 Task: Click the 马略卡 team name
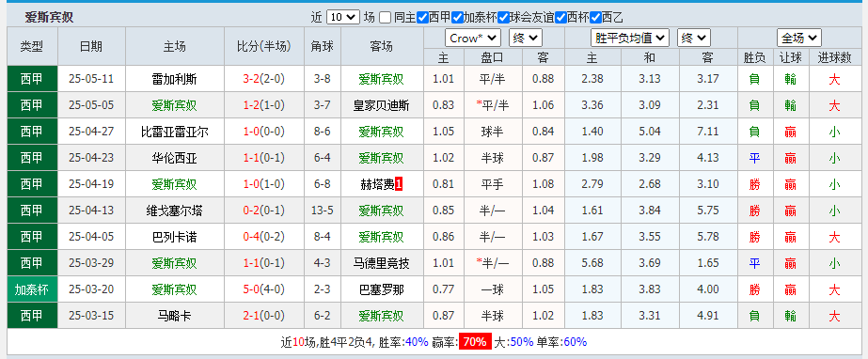click(174, 316)
